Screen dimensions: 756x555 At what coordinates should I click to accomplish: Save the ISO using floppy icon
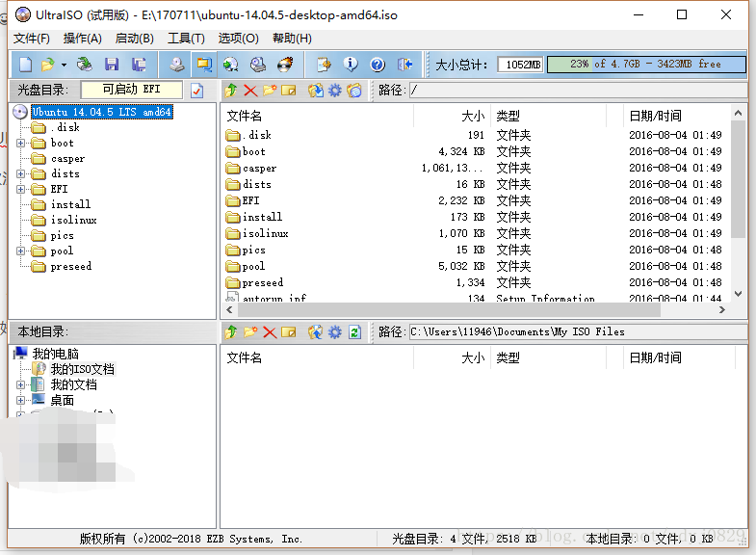point(112,65)
